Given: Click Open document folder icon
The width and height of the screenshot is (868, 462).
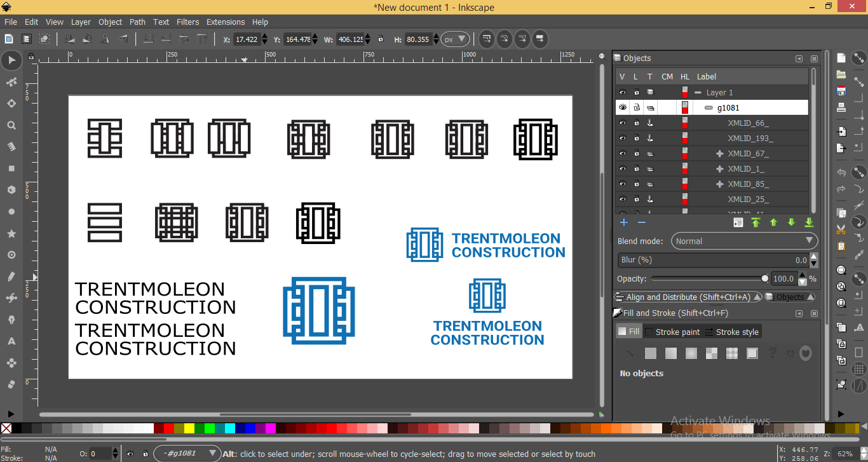Looking at the screenshot, I should (x=841, y=74).
